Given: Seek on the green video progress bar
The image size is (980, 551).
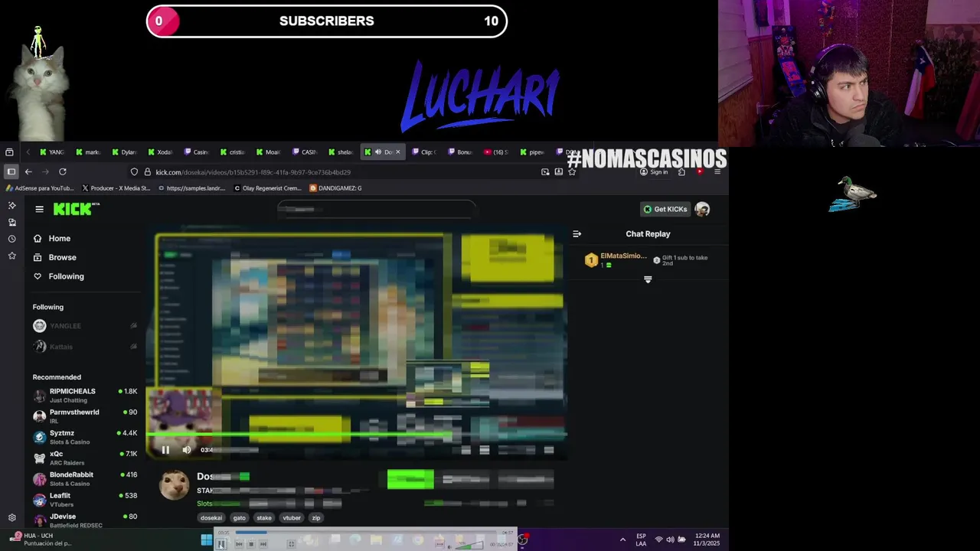Looking at the screenshot, I should [x=356, y=435].
